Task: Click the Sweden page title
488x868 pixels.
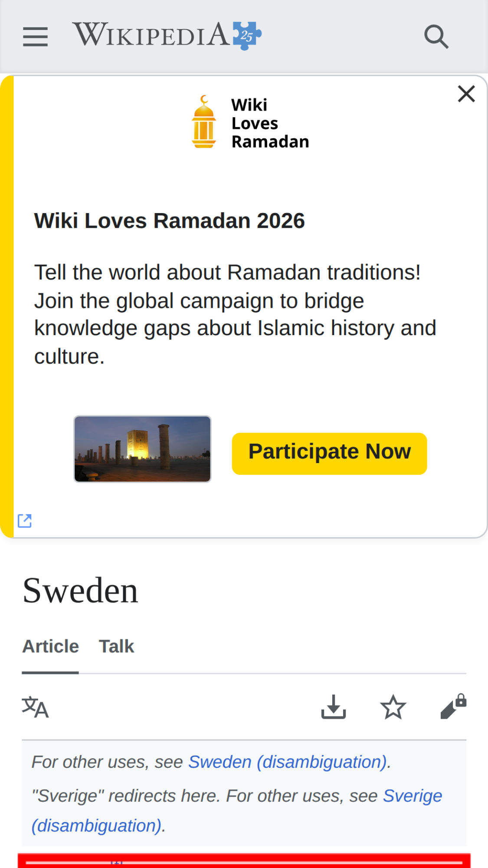Action: pos(80,591)
